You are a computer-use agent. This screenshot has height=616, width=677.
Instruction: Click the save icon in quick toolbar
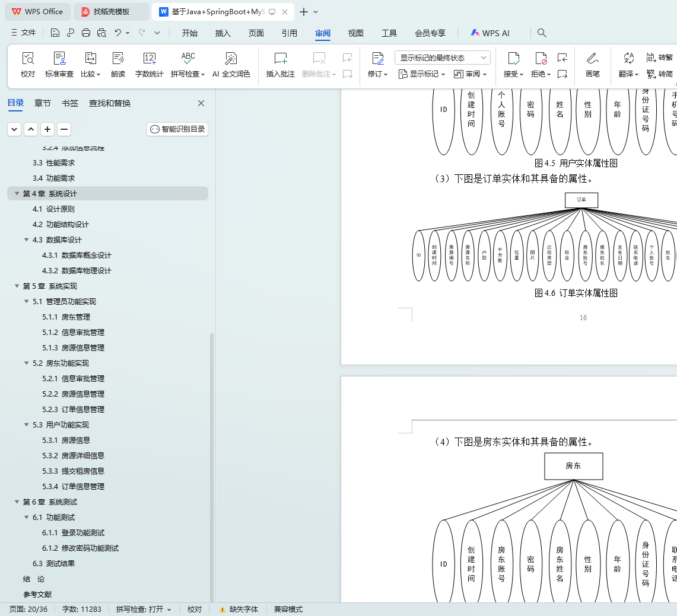55,33
